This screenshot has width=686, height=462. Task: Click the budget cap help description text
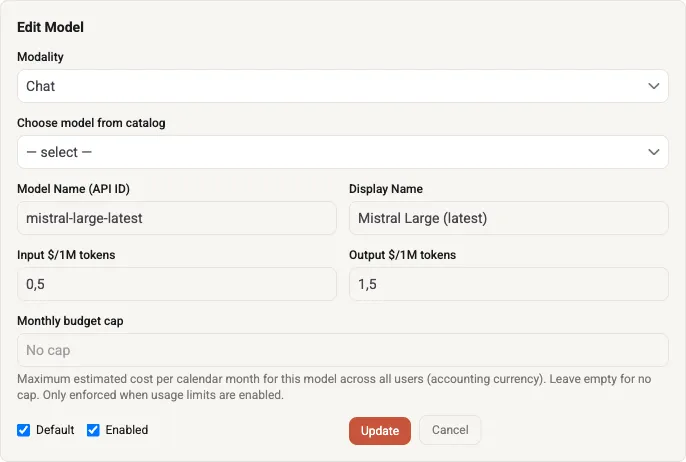tap(334, 387)
